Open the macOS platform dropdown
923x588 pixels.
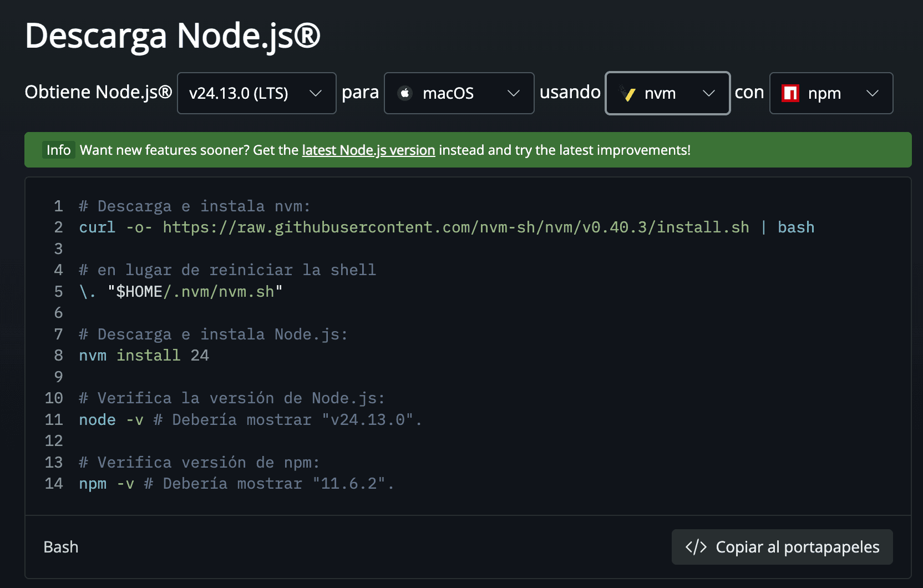click(x=459, y=93)
